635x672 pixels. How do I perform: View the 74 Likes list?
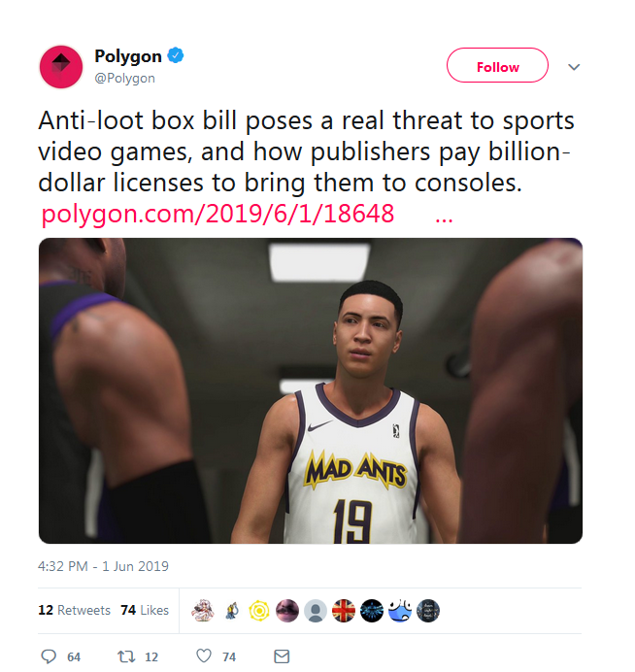(145, 610)
